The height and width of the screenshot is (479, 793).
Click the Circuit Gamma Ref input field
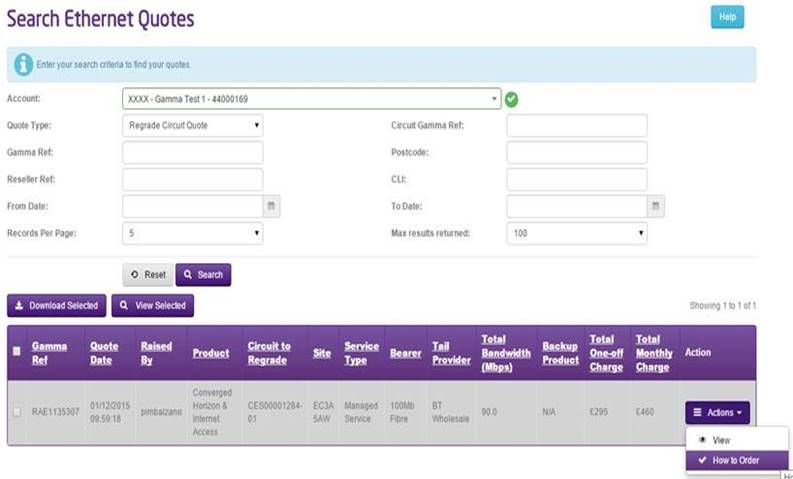pos(577,125)
